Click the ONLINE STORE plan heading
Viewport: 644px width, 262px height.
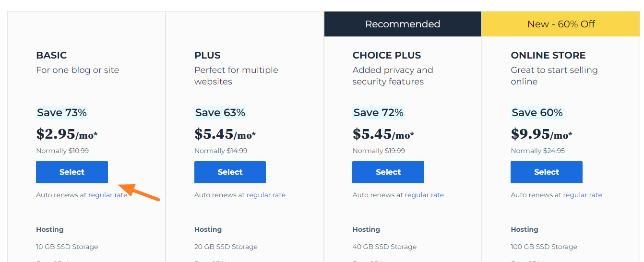(548, 55)
